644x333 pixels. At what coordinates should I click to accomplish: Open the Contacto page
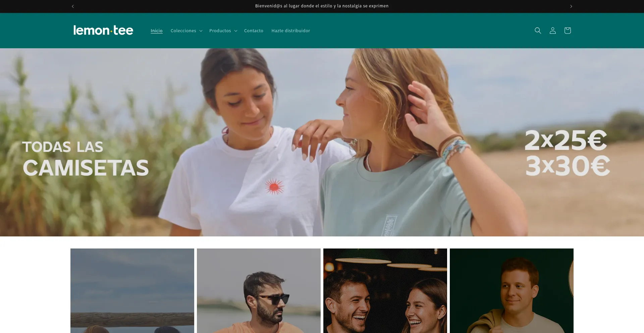[x=254, y=31]
